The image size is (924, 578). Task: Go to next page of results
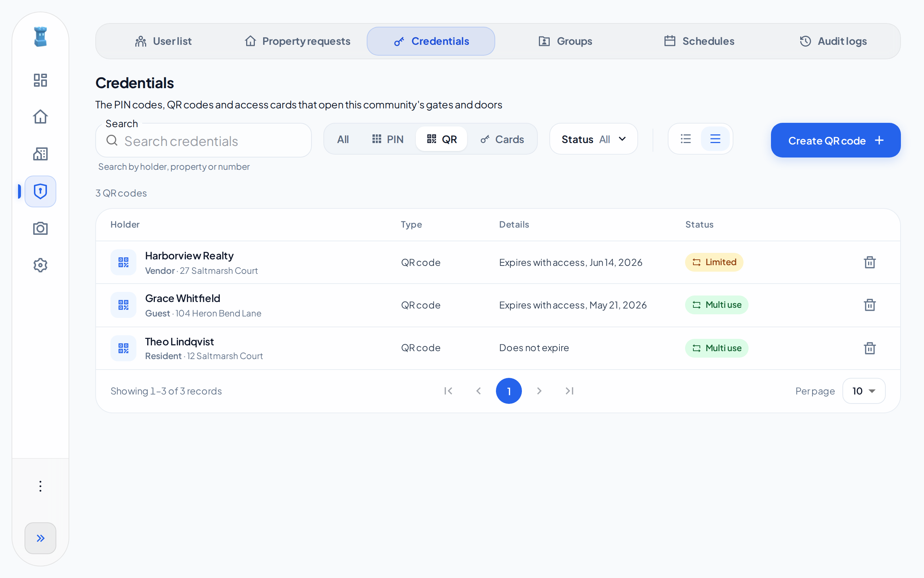pyautogui.click(x=539, y=391)
